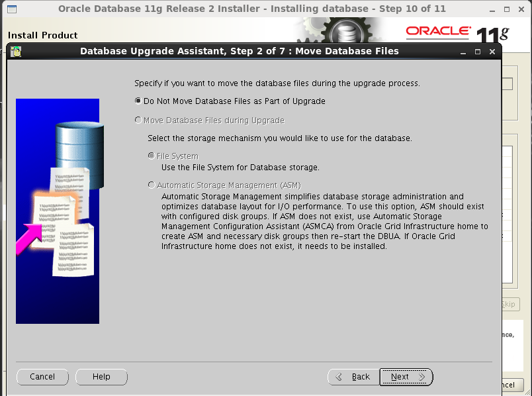This screenshot has height=396, width=532.
Task: Click 'Select the storage mechanism' text
Action: 280,138
